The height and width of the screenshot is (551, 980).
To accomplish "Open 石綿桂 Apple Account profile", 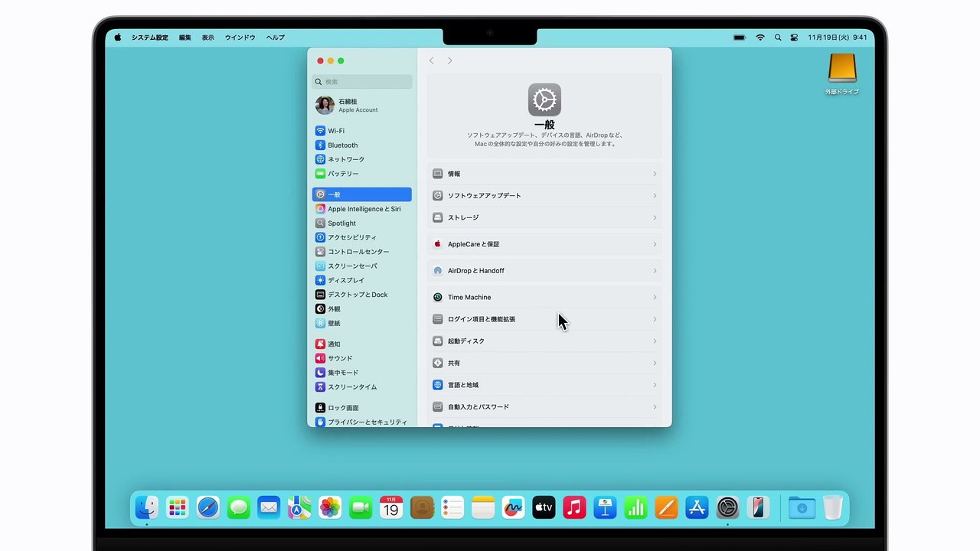I will (361, 106).
